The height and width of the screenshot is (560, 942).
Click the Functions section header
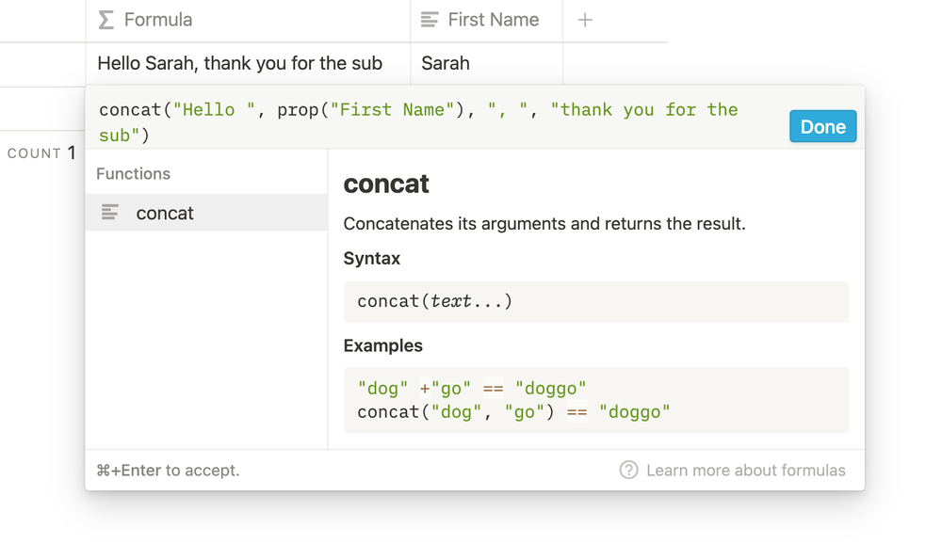(x=134, y=173)
